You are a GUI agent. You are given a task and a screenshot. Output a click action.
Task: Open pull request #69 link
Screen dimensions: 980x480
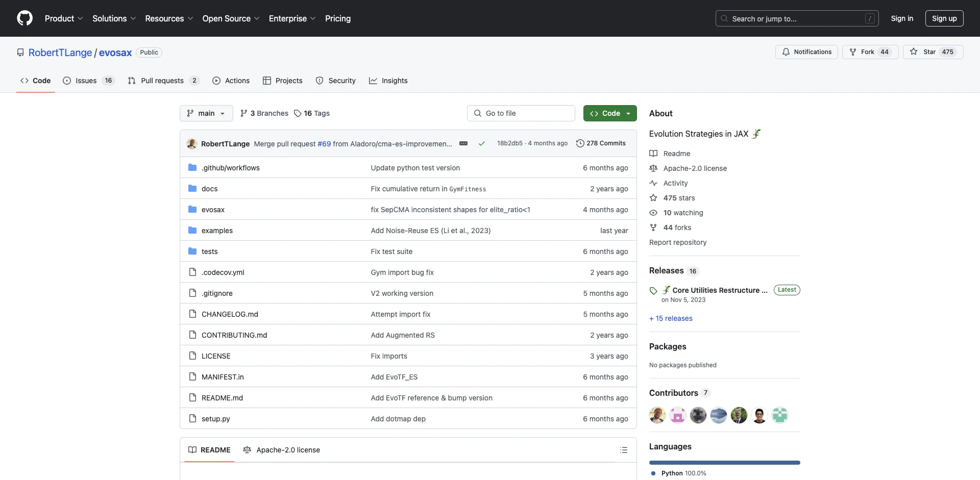coord(324,144)
